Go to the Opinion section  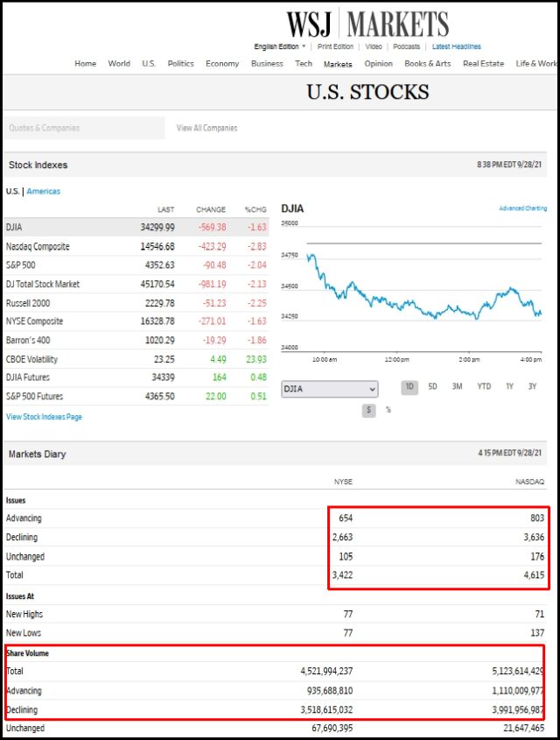tap(378, 64)
